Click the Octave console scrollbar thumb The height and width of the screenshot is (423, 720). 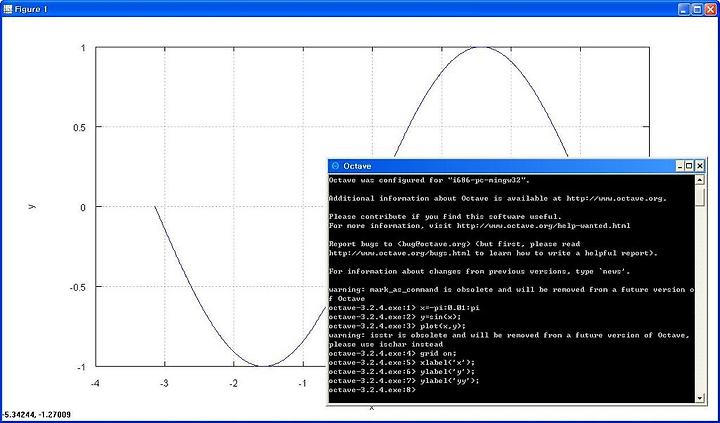pos(699,196)
